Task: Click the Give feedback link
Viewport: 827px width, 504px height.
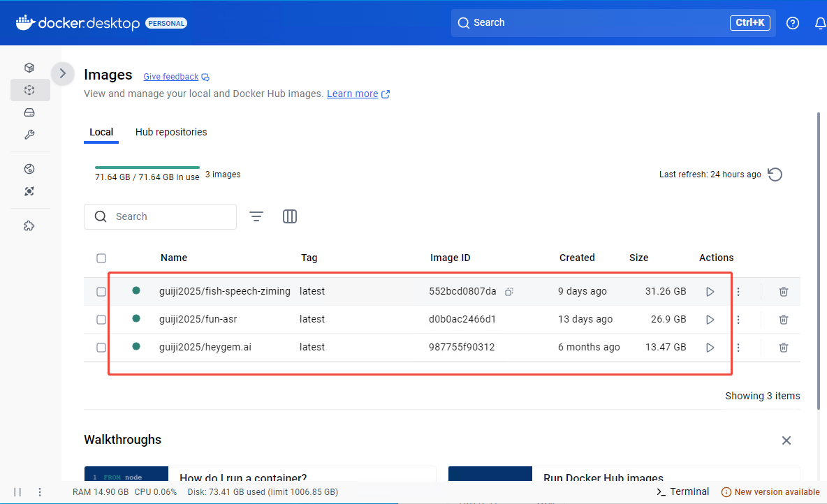Action: tap(171, 77)
